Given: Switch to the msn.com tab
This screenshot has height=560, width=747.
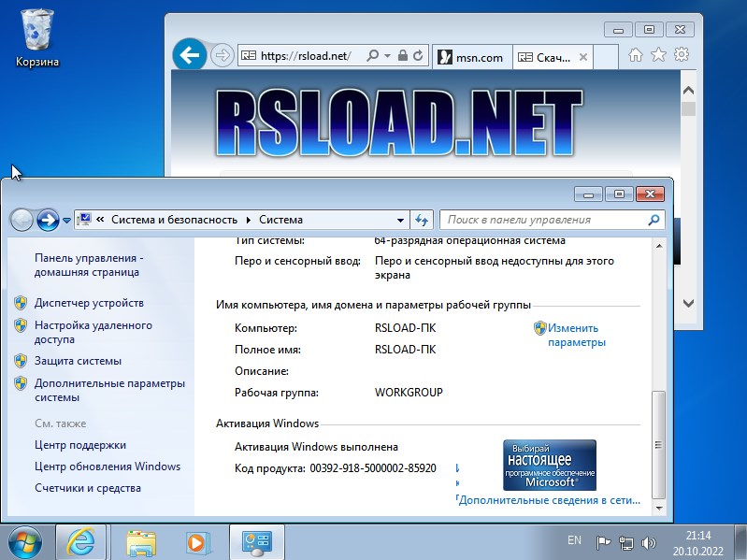Looking at the screenshot, I should (472, 57).
